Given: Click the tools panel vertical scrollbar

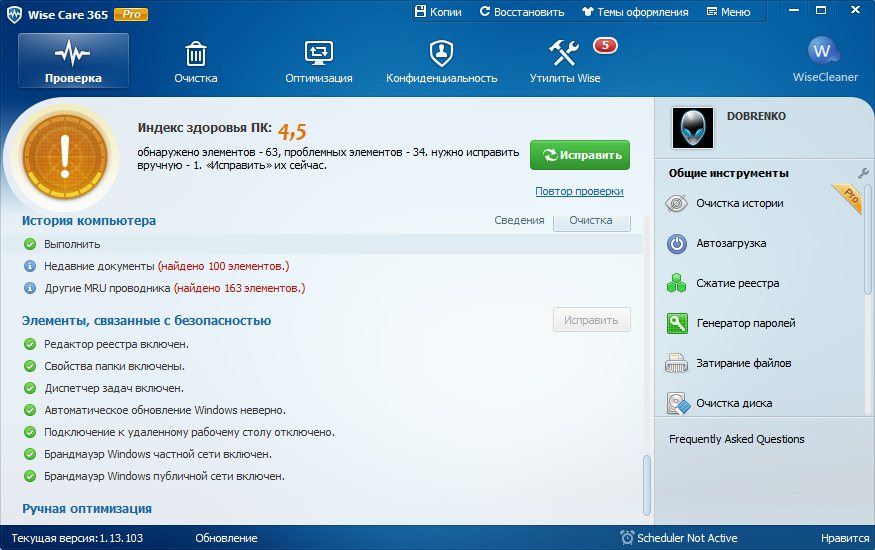Looking at the screenshot, I should pyautogui.click(x=868, y=240).
